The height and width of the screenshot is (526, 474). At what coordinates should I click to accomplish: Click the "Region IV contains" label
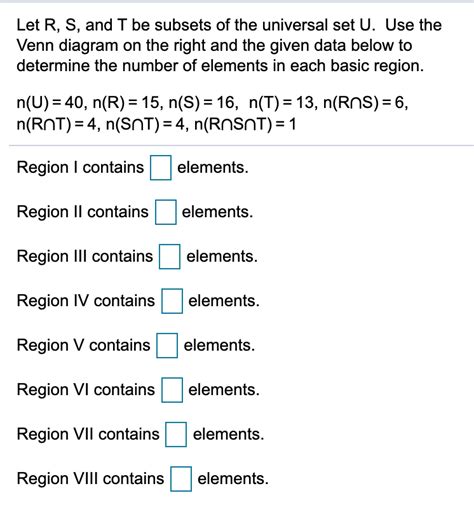click(x=86, y=300)
